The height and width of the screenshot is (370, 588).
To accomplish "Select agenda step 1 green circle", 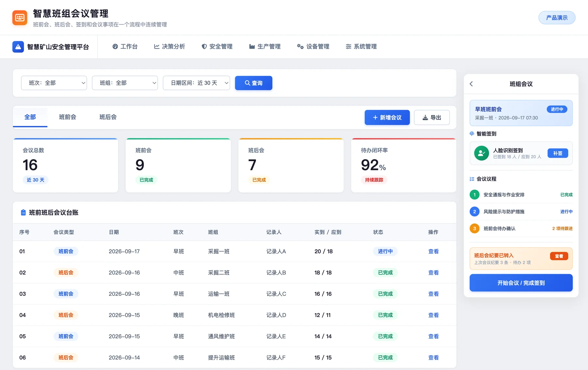I will coord(474,194).
